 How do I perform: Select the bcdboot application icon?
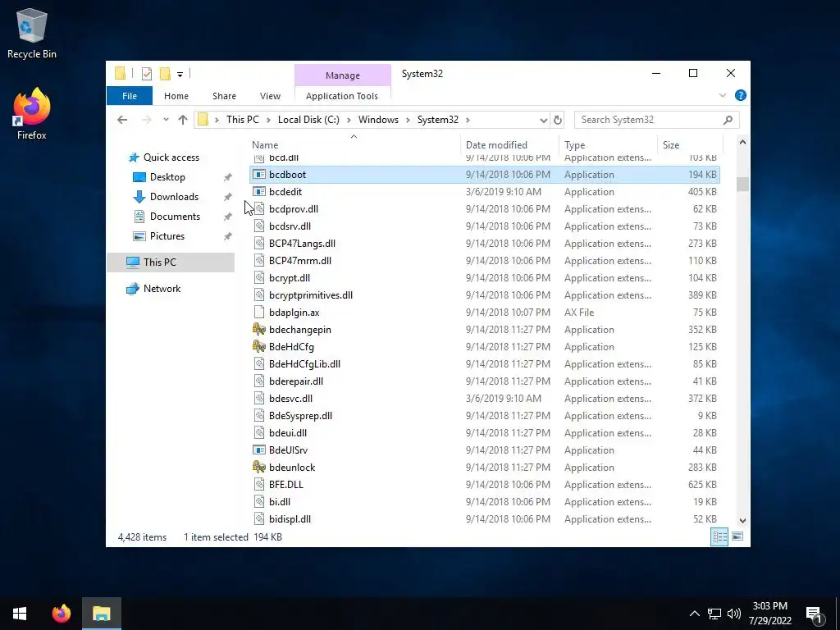click(x=259, y=175)
